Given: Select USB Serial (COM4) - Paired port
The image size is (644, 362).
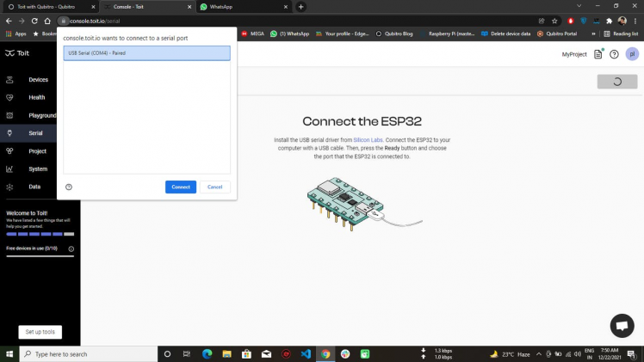Looking at the screenshot, I should [146, 53].
